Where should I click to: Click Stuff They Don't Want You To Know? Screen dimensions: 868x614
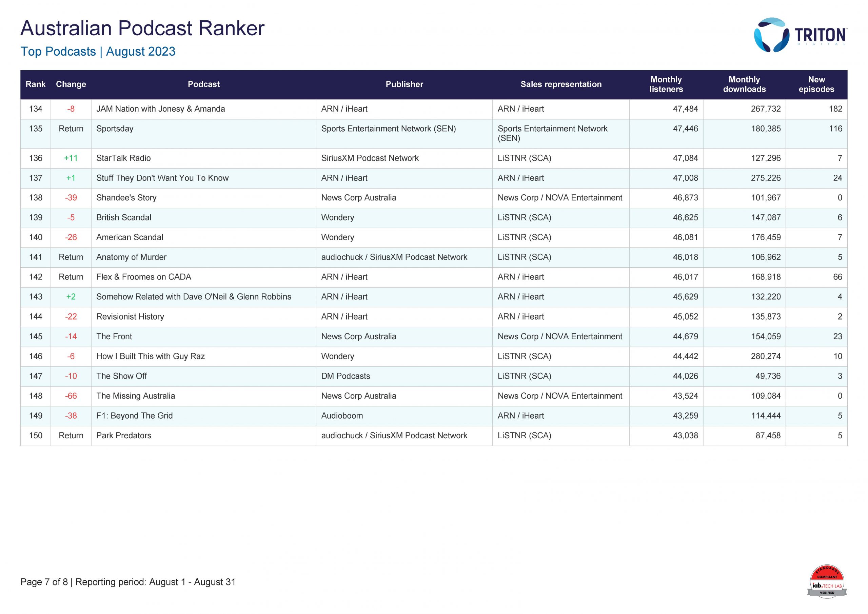[x=162, y=178]
